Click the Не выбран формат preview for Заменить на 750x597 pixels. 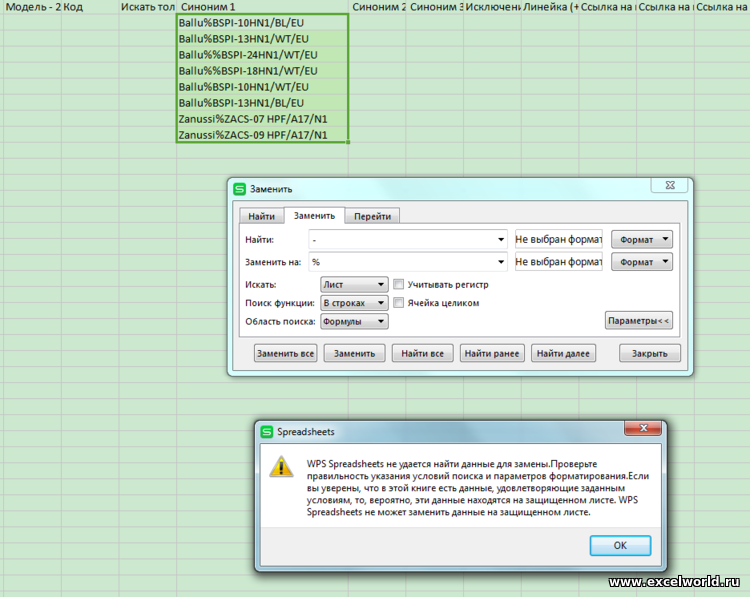click(x=559, y=262)
